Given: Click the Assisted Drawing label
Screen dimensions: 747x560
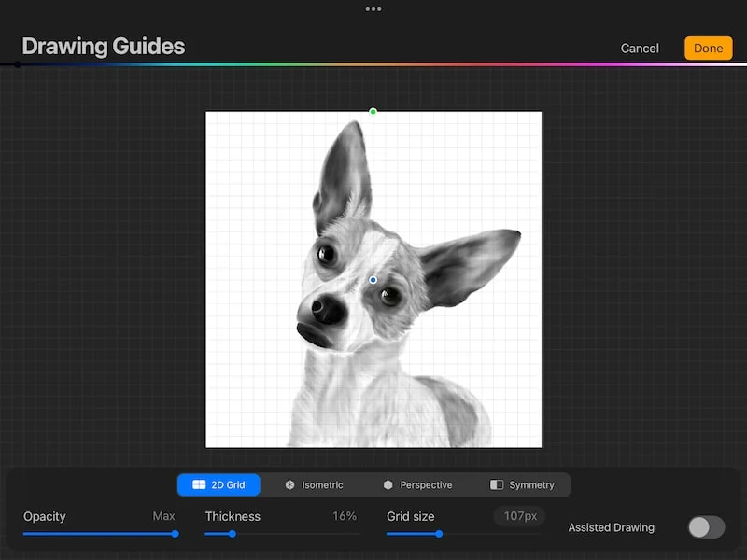Looking at the screenshot, I should pos(612,527).
